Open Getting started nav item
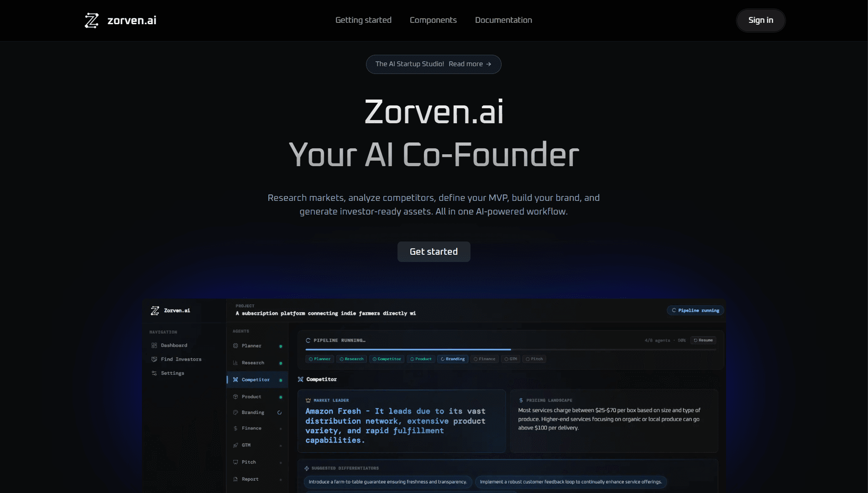Image resolution: width=868 pixels, height=493 pixels. point(363,20)
